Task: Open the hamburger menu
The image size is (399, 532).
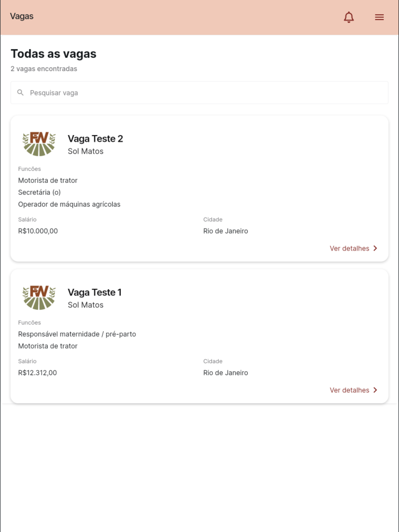Action: (379, 17)
